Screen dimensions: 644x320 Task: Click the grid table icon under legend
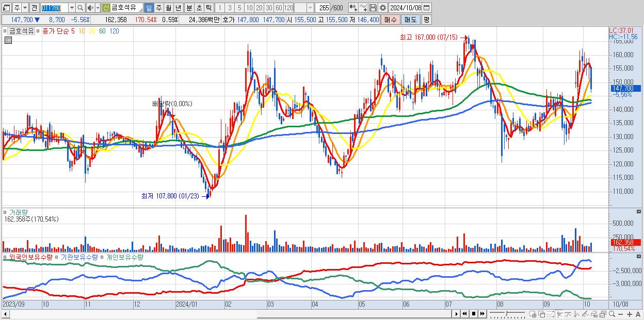[x=8, y=40]
